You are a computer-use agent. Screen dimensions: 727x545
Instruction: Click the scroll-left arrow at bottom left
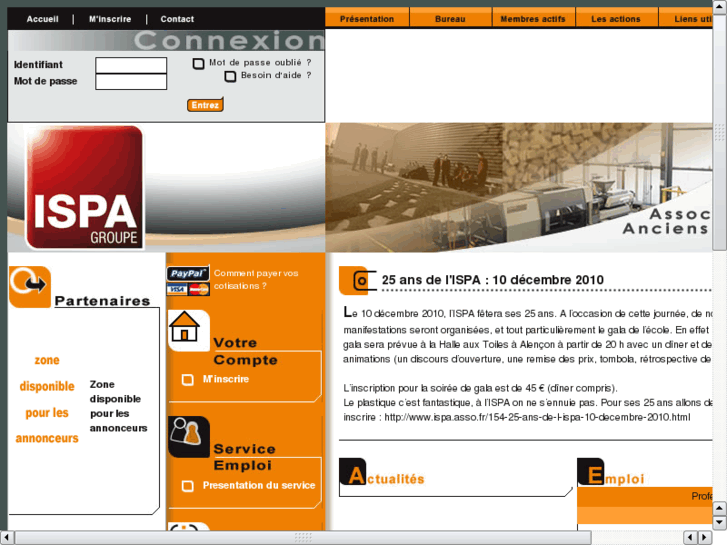pos(7,538)
